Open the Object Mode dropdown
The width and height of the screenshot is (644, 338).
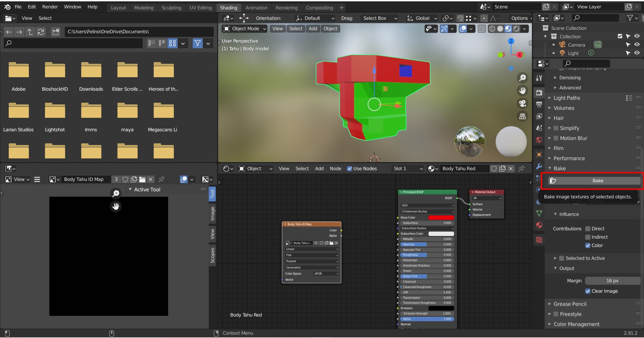[x=245, y=29]
